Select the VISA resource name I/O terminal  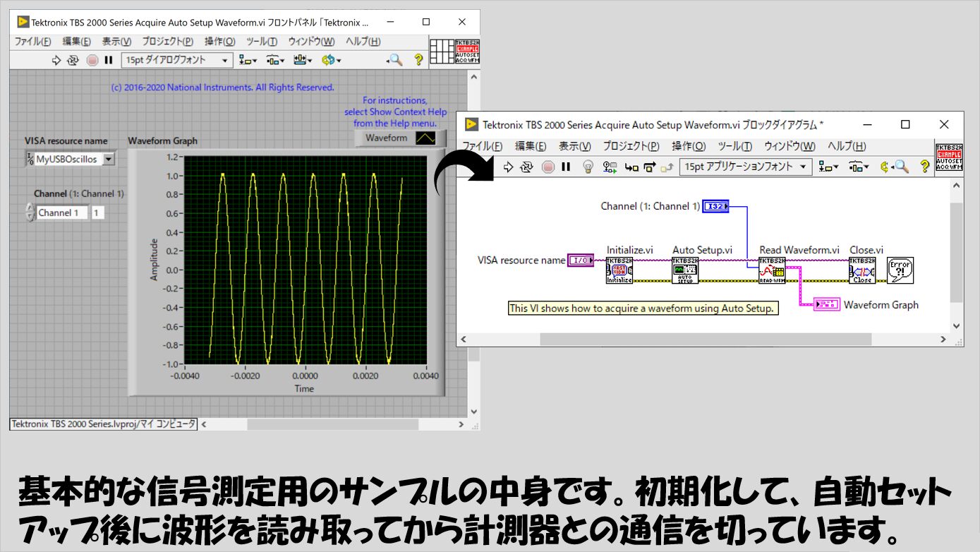click(581, 260)
